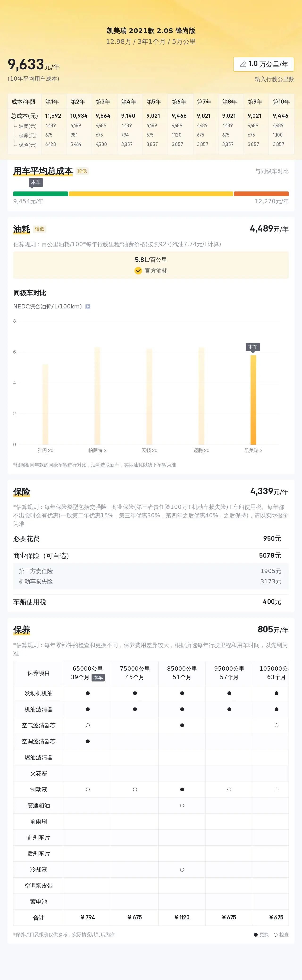This screenshot has height=980, width=302.
Task: Click the orange high-cost segment of the bar
Action: (x=261, y=194)
